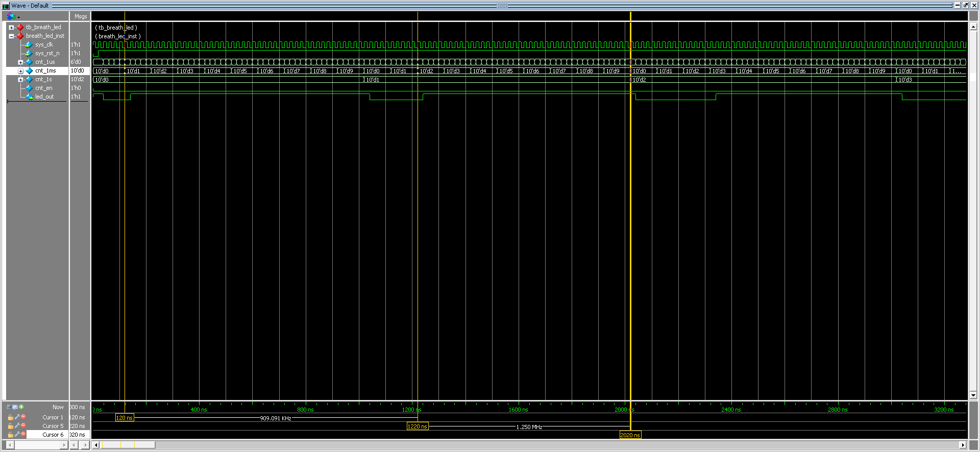Click the Msgs column header
Image resolution: width=980 pixels, height=452 pixels.
(x=80, y=16)
